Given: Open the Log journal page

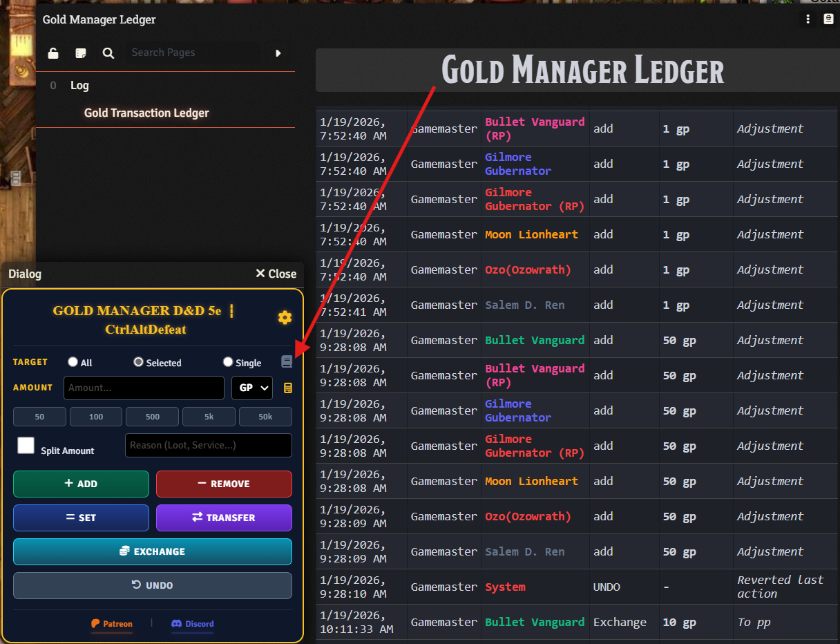Looking at the screenshot, I should click(x=79, y=86).
